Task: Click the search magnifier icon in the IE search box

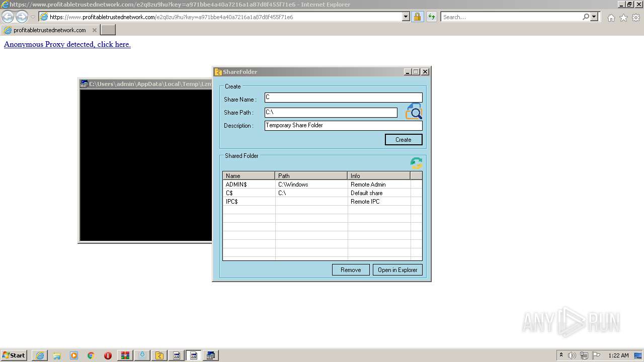Action: (586, 17)
